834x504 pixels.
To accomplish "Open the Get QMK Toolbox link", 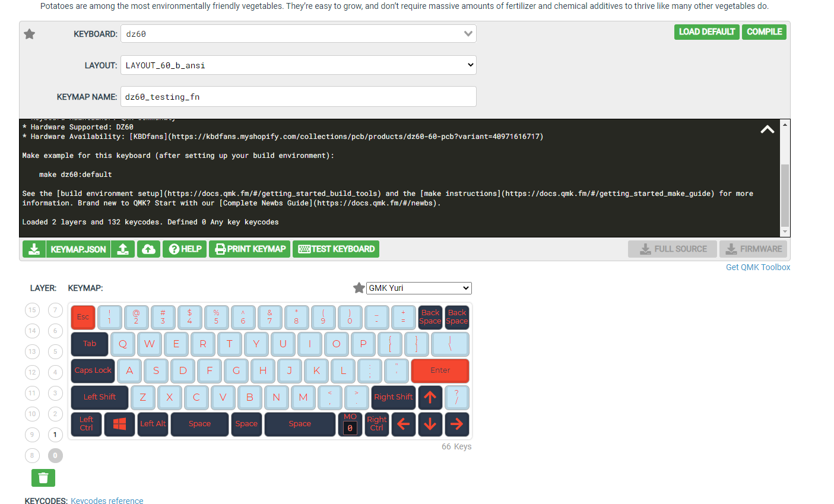I will coord(758,267).
